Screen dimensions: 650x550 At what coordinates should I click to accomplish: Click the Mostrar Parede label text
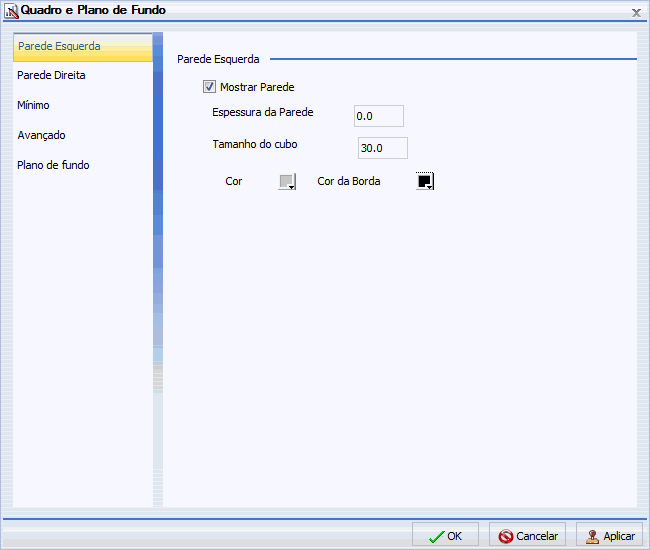(x=257, y=87)
